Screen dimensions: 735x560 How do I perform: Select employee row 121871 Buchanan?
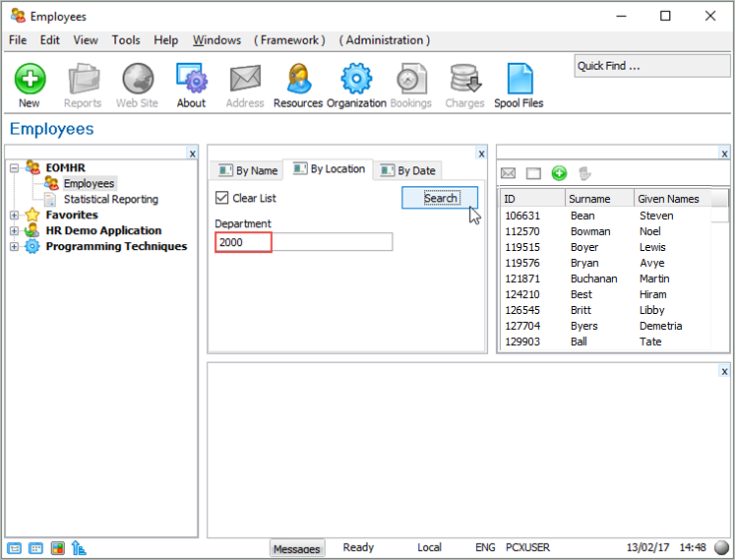[x=606, y=279]
